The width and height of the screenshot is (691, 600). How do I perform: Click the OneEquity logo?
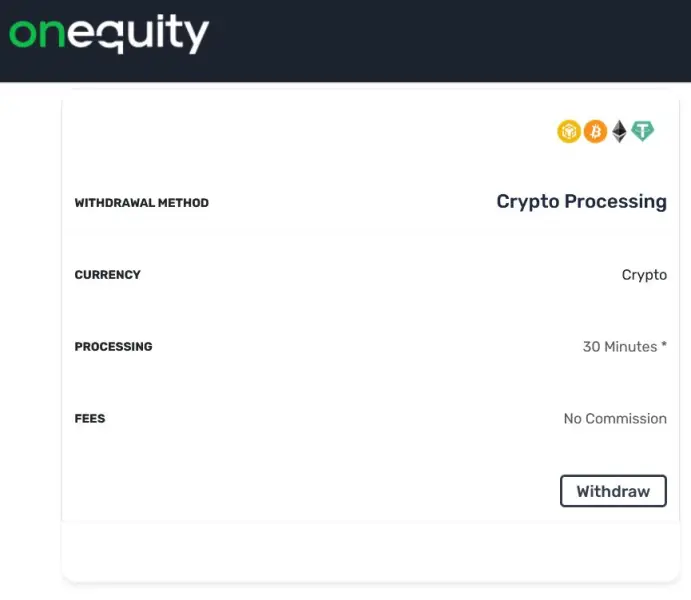pyautogui.click(x=109, y=34)
